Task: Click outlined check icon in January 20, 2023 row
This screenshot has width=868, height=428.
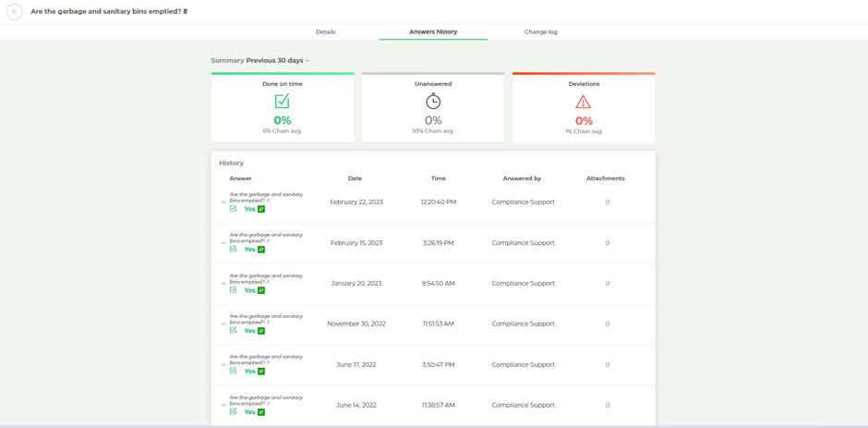Action: [233, 289]
